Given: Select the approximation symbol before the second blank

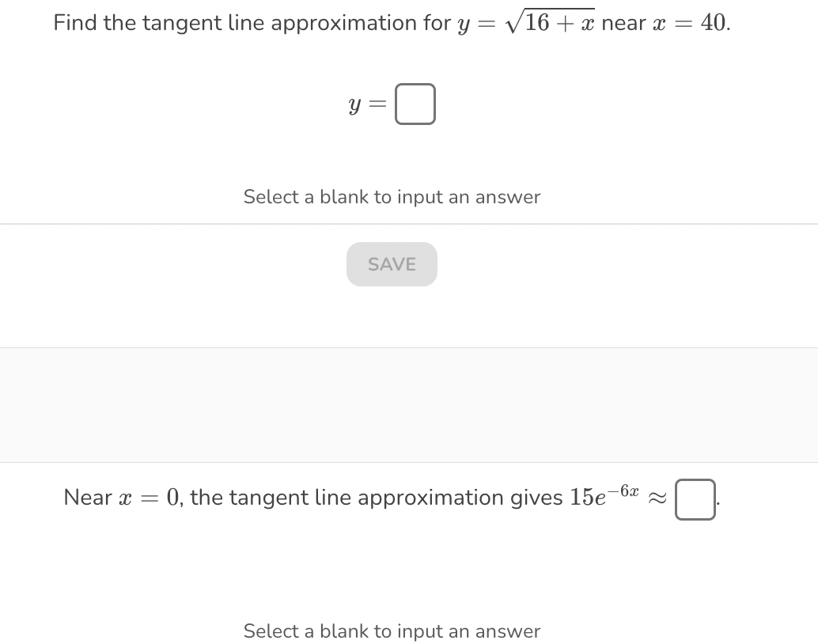Looking at the screenshot, I should [x=656, y=499].
